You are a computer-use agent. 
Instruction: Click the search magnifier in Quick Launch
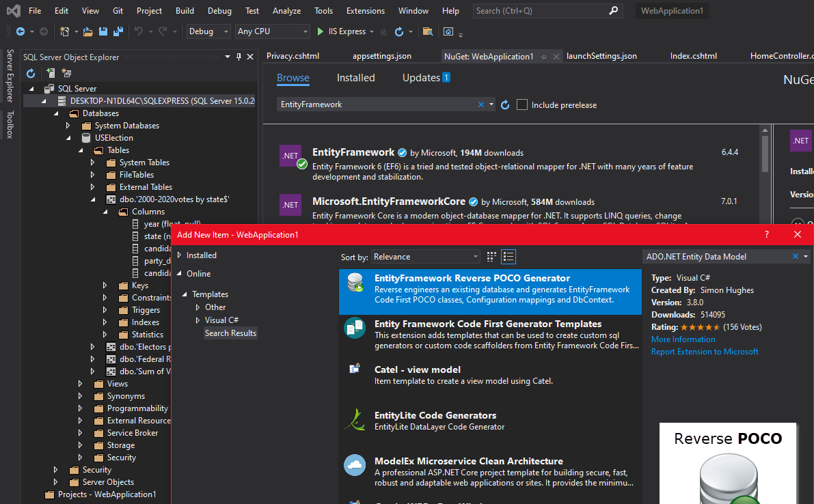[x=613, y=10]
